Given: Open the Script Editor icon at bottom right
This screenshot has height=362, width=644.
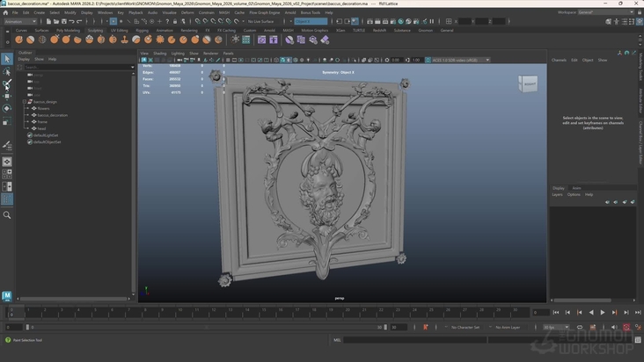Looking at the screenshot, I should coord(638,339).
